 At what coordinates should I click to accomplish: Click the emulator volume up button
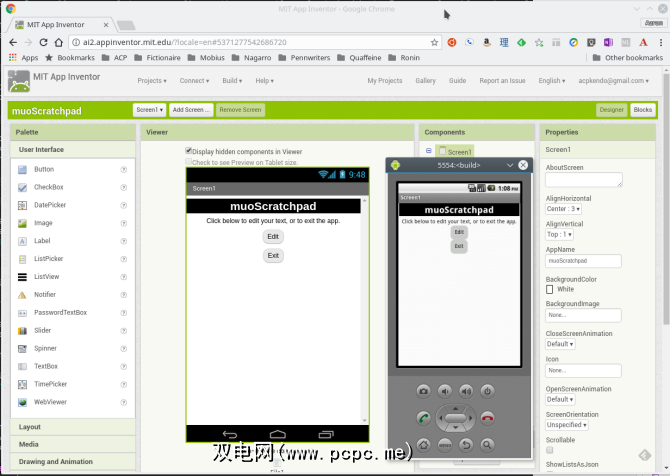tap(466, 391)
